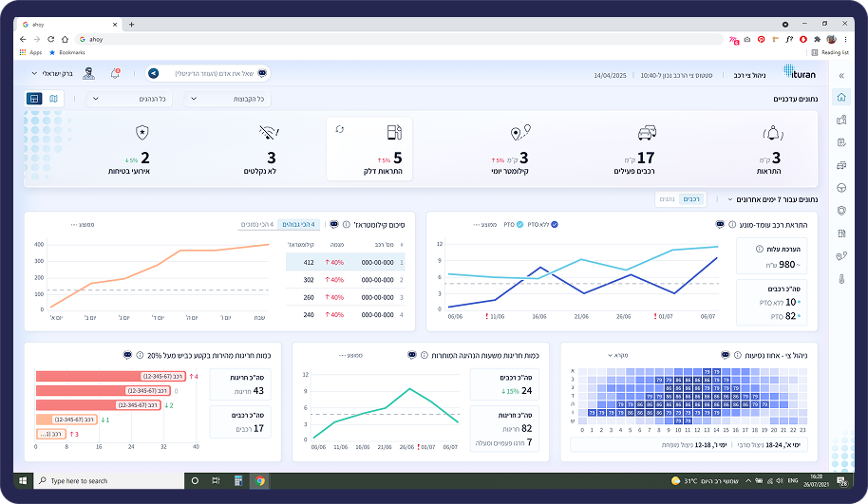Open the home icon in the right sidebar
The height and width of the screenshot is (504, 868).
(840, 98)
